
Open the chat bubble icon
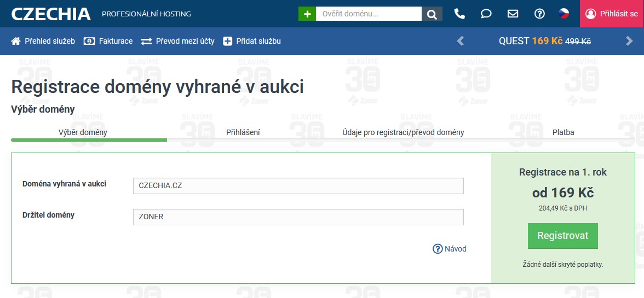[x=486, y=14]
